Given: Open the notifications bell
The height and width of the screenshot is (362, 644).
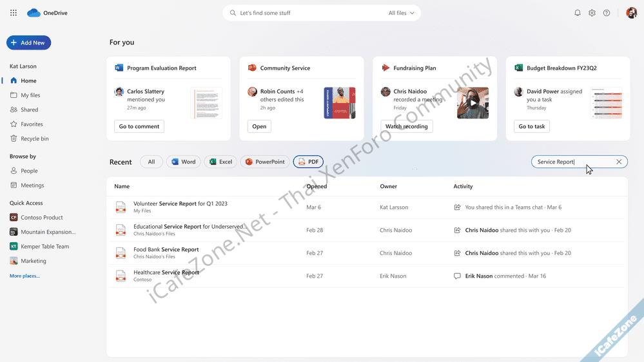Looking at the screenshot, I should tap(578, 13).
